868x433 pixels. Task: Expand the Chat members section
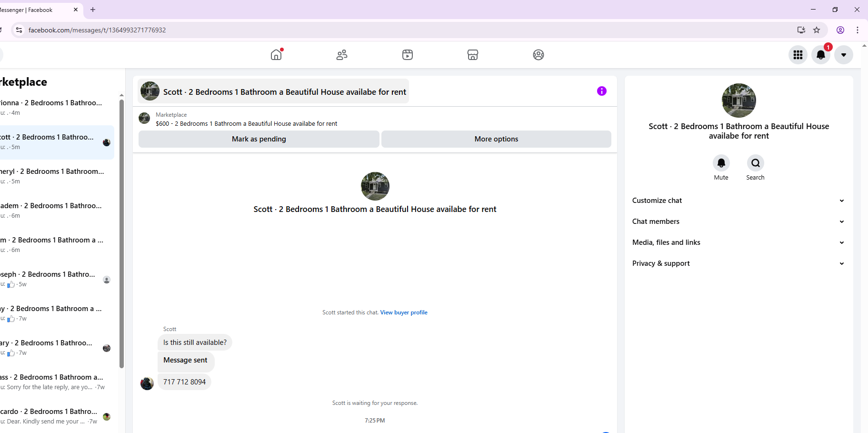pos(738,222)
